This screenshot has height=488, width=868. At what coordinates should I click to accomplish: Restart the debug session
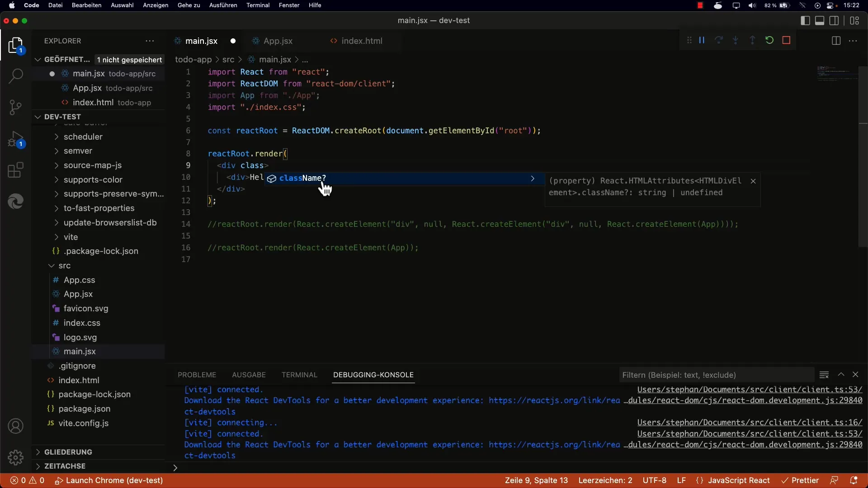click(769, 40)
